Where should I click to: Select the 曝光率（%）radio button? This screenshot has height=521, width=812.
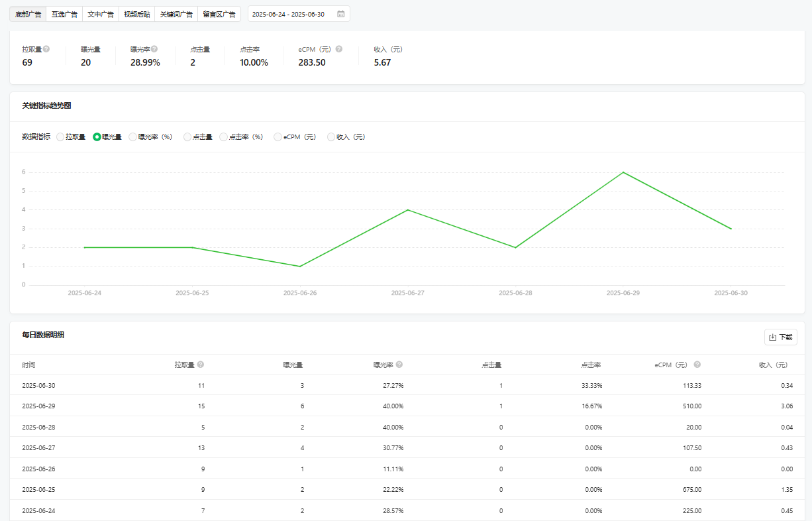pyautogui.click(x=133, y=137)
